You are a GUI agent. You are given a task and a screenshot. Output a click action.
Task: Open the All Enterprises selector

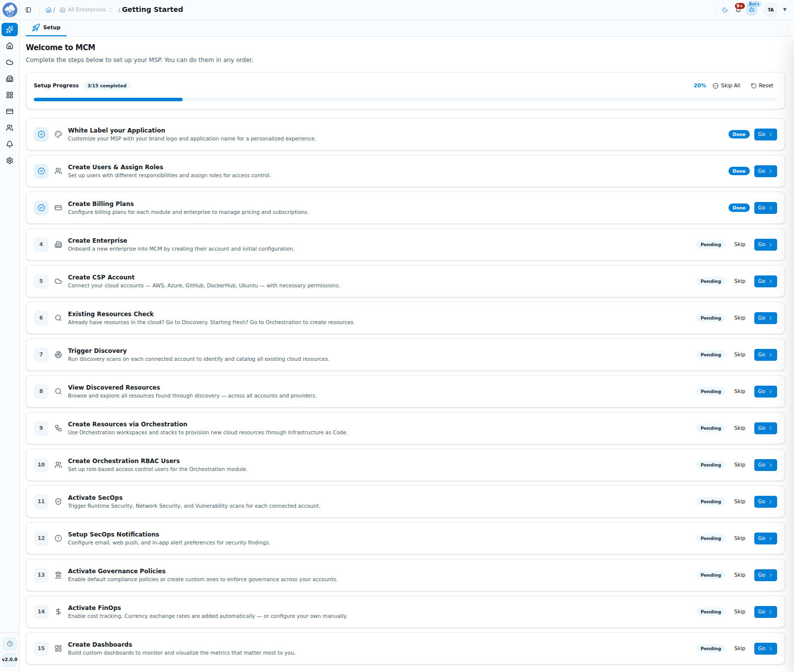coord(86,10)
